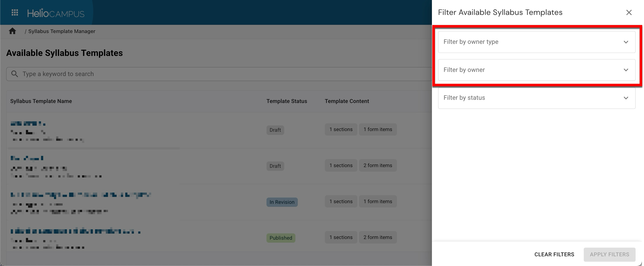Close the filter panel with X
This screenshot has width=644, height=266.
pos(629,13)
